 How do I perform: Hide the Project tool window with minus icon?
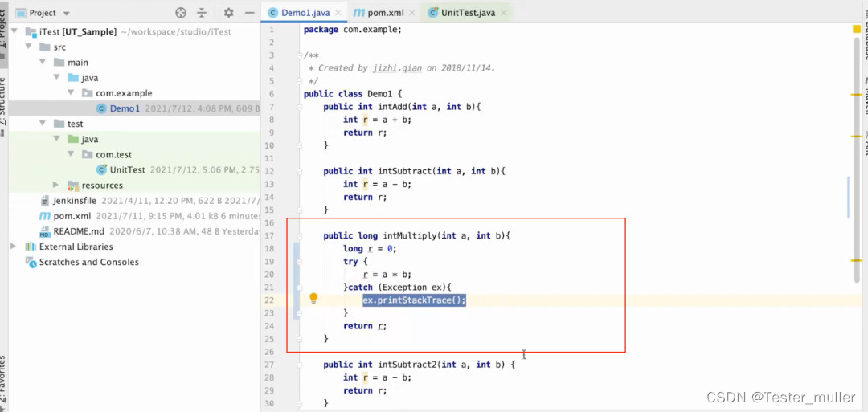(250, 13)
